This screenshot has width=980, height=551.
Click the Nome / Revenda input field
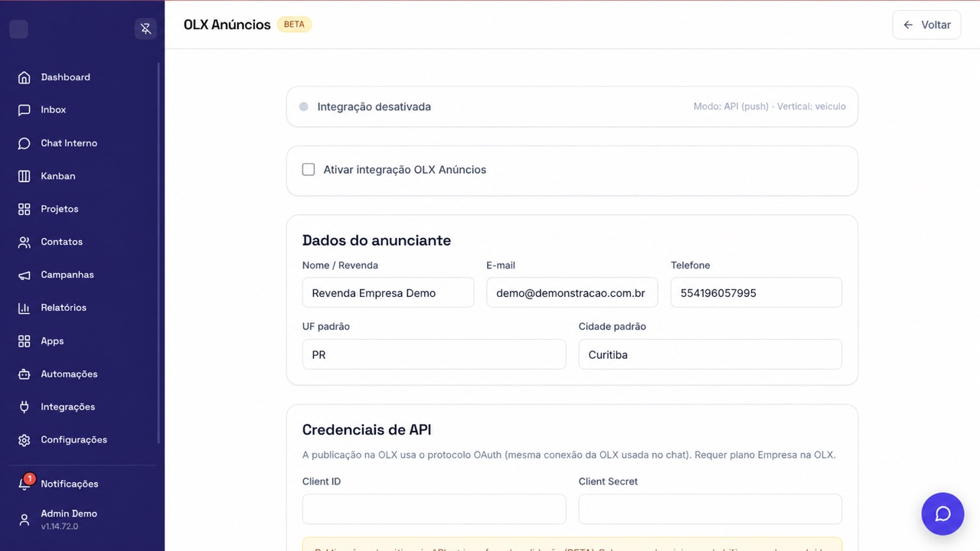coord(388,293)
